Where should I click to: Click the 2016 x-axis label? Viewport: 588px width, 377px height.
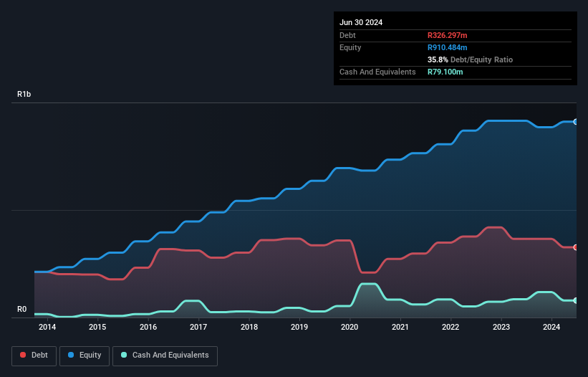(x=148, y=327)
